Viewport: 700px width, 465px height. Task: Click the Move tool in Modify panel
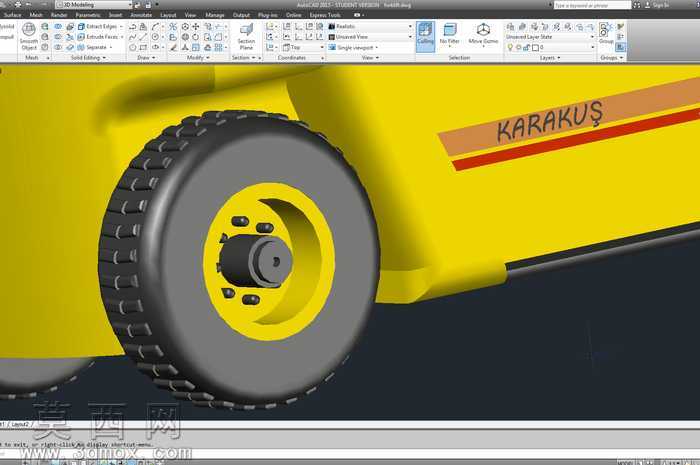[x=196, y=27]
